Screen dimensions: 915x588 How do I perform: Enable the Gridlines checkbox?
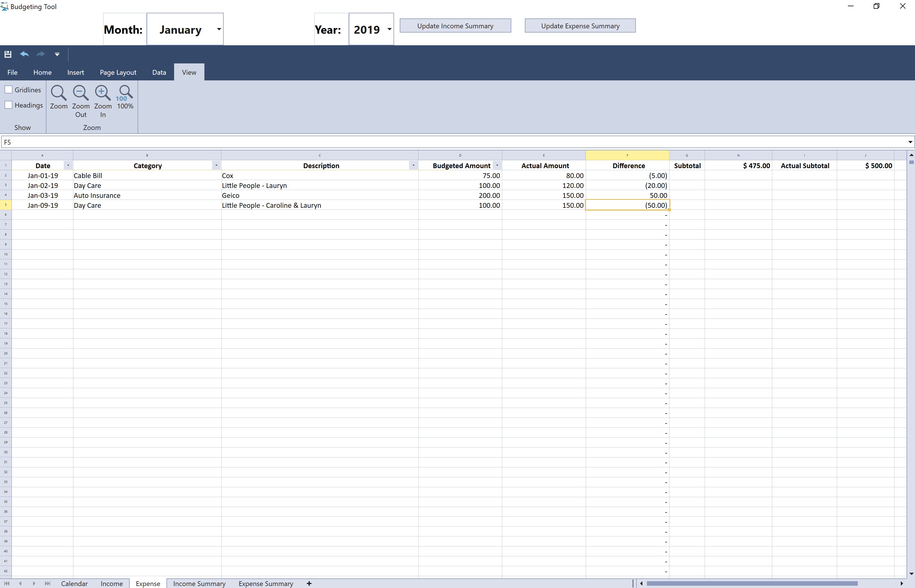point(9,90)
